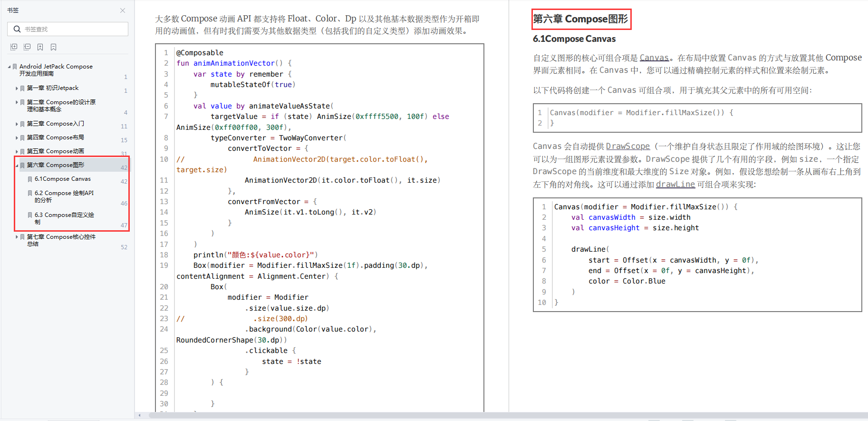Expand all bookmarks with the plus icon

pyautogui.click(x=14, y=47)
